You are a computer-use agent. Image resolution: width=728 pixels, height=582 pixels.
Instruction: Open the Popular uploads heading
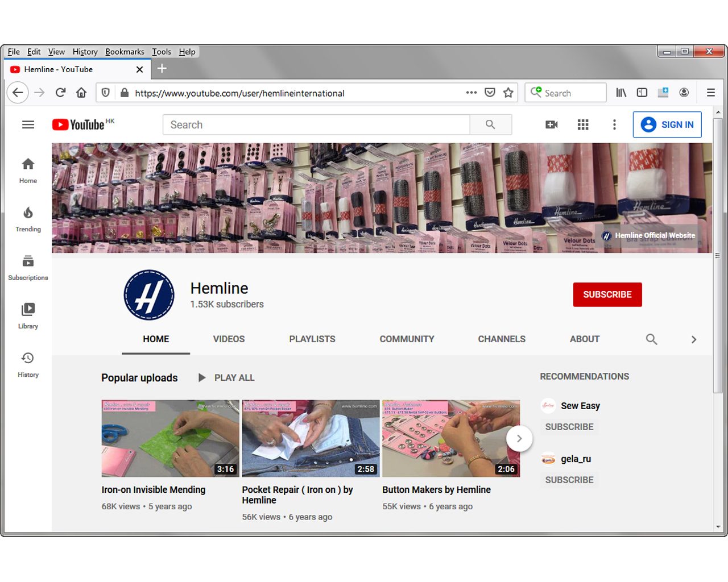click(139, 378)
